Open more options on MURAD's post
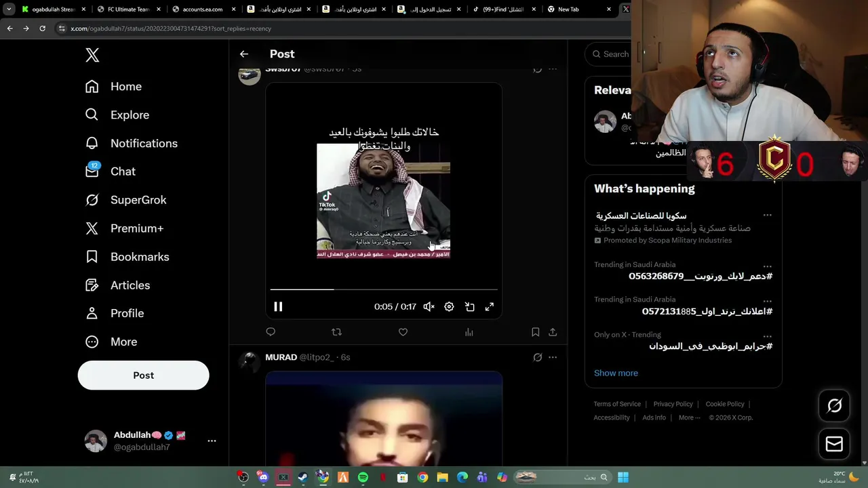868x488 pixels. pyautogui.click(x=553, y=357)
